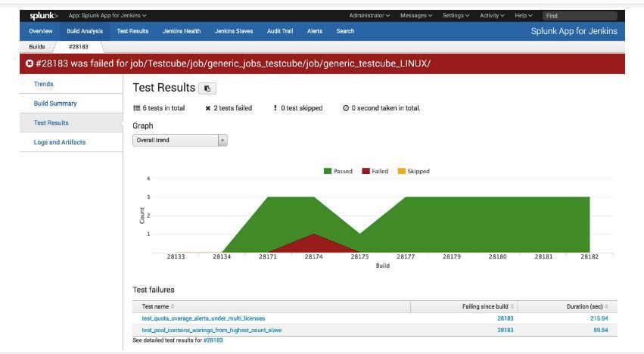This screenshot has width=644, height=354.
Task: Expand the Administrator menu
Action: pyautogui.click(x=369, y=16)
